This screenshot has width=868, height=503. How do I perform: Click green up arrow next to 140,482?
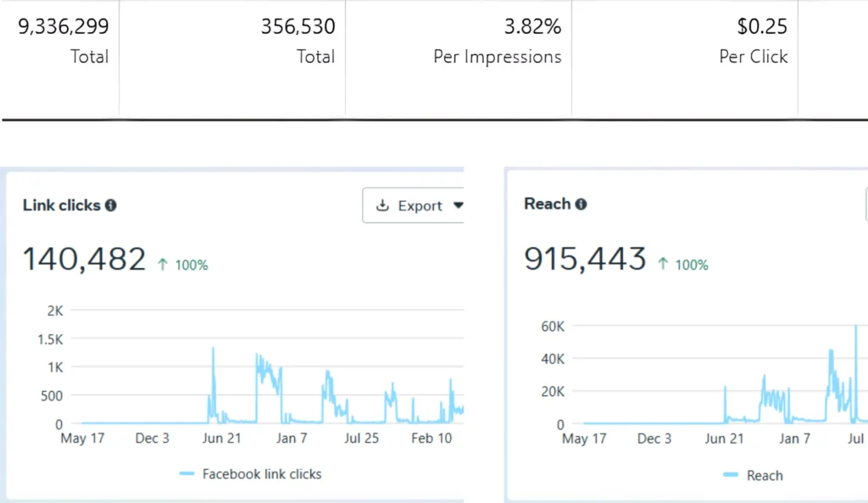pos(163,265)
